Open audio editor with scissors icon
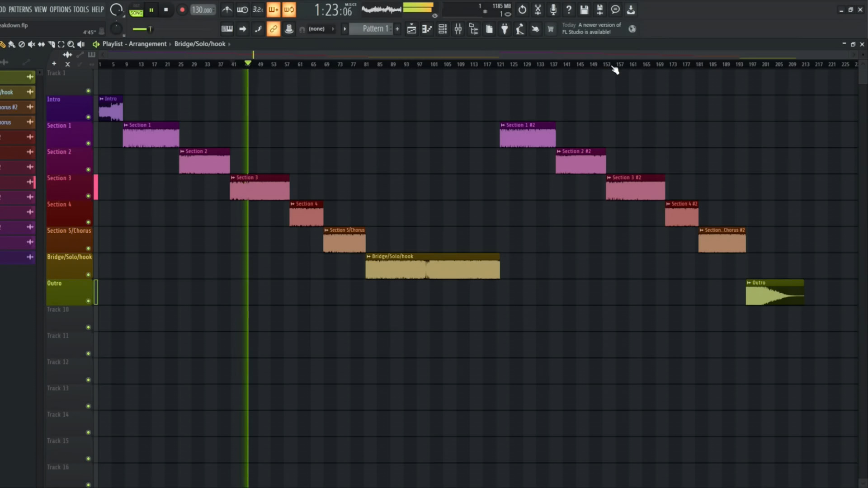 click(538, 9)
